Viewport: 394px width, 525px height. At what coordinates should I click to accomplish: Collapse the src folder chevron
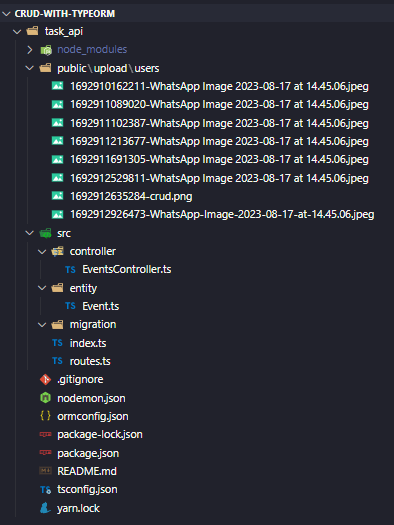[30, 233]
